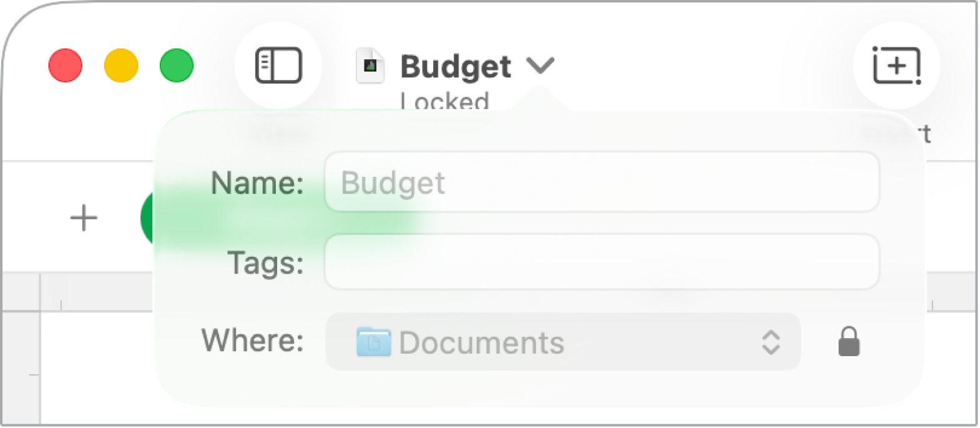Click the lock icon next to the Where field
Image resolution: width=980 pixels, height=428 pixels.
point(850,342)
